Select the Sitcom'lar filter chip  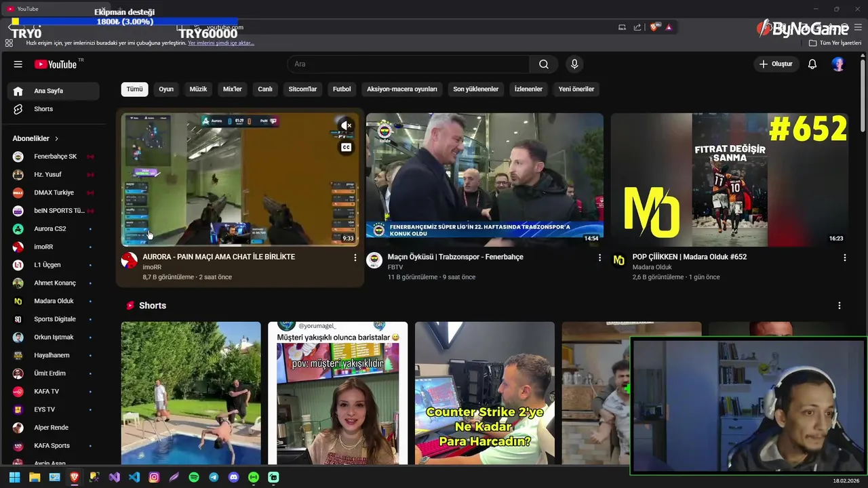point(302,89)
